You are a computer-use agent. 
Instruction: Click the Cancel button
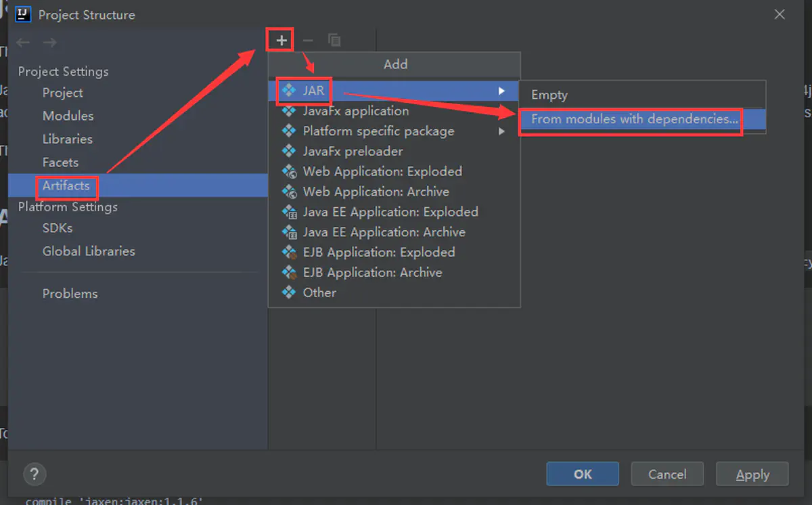click(667, 475)
